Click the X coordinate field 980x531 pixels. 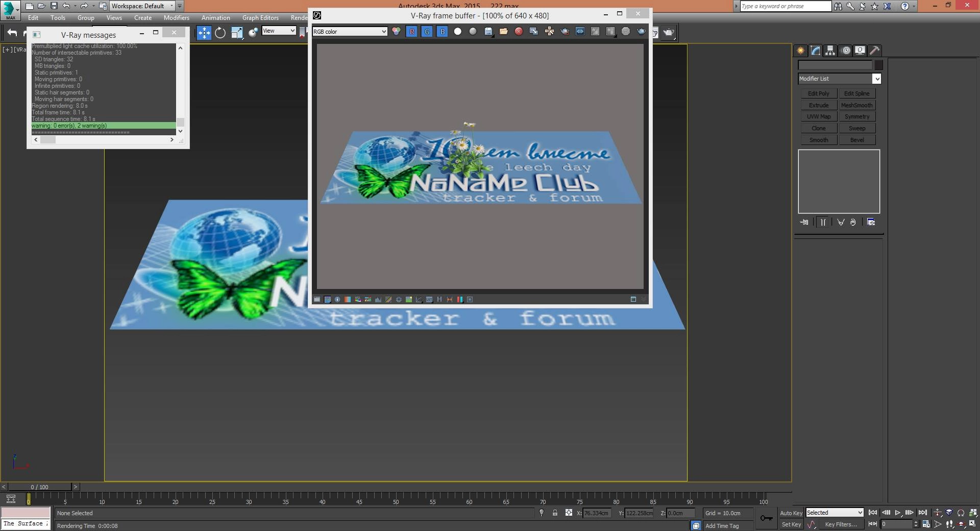[x=597, y=513]
